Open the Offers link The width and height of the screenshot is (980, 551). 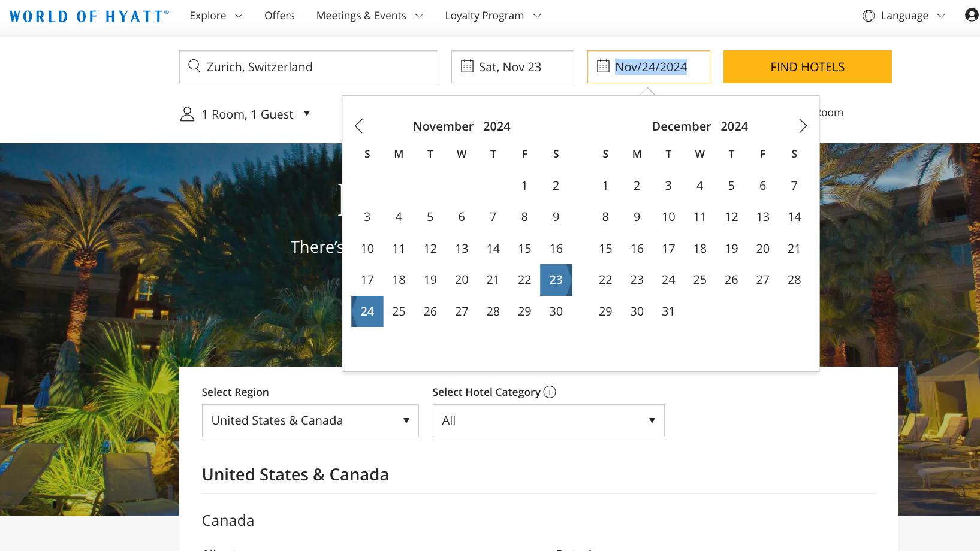coord(279,16)
